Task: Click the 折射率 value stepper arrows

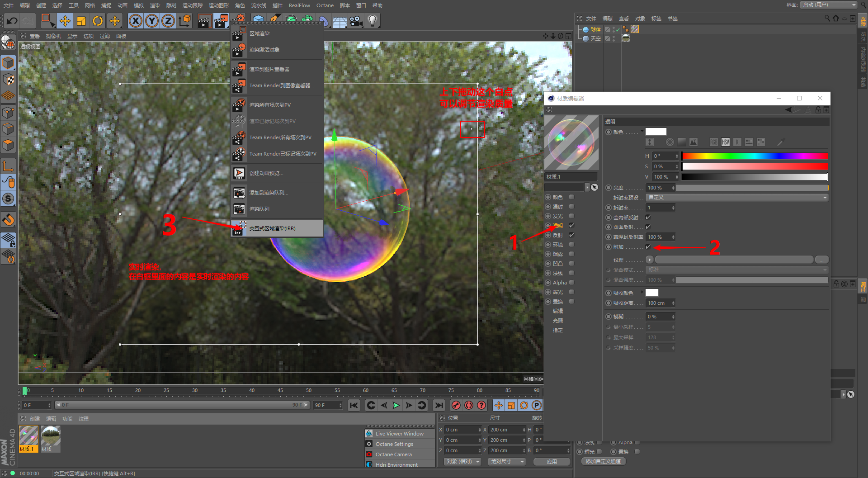Action: point(673,208)
